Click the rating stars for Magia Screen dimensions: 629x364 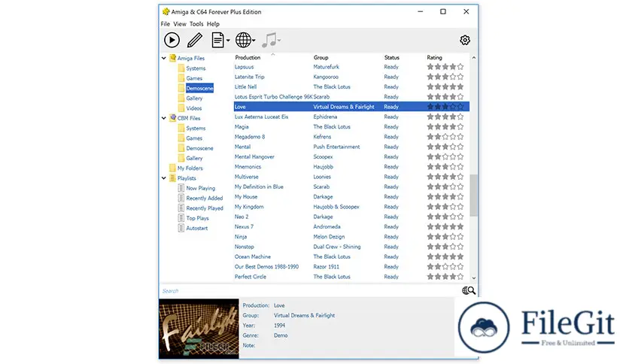(445, 126)
